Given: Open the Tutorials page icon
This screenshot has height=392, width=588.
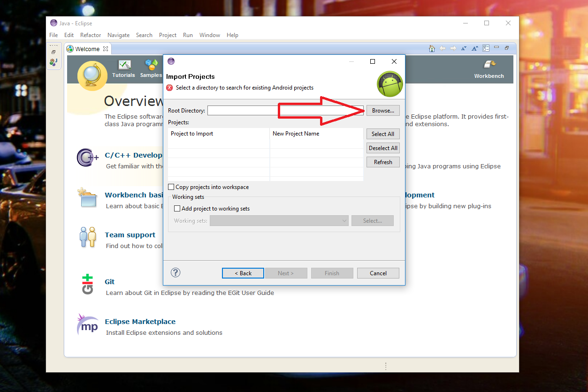Looking at the screenshot, I should 124,65.
